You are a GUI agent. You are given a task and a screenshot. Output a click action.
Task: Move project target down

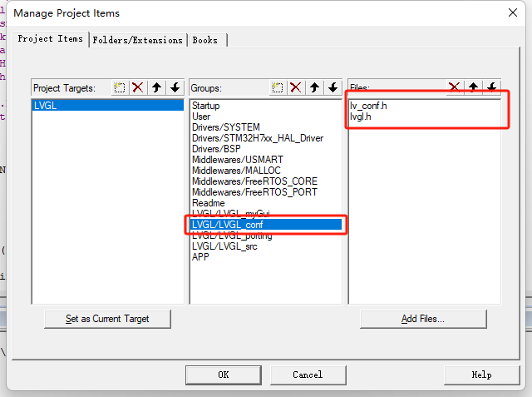pyautogui.click(x=175, y=87)
